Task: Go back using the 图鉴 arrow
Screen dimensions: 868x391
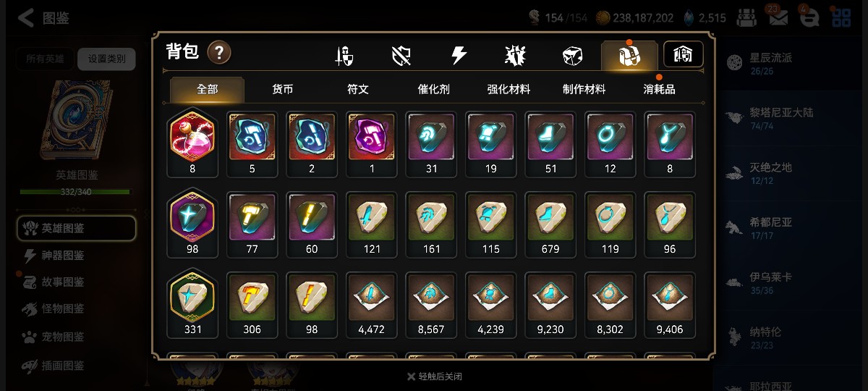Action: pos(43,18)
